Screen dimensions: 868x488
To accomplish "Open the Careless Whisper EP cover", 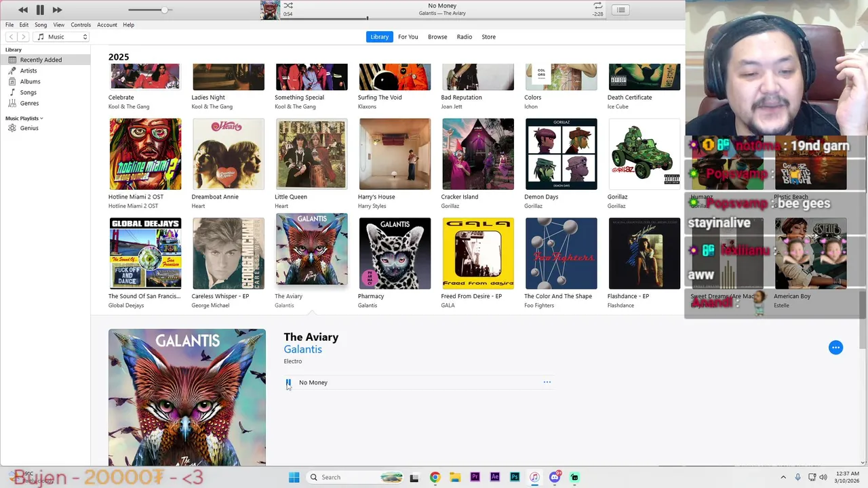I will pos(228,253).
